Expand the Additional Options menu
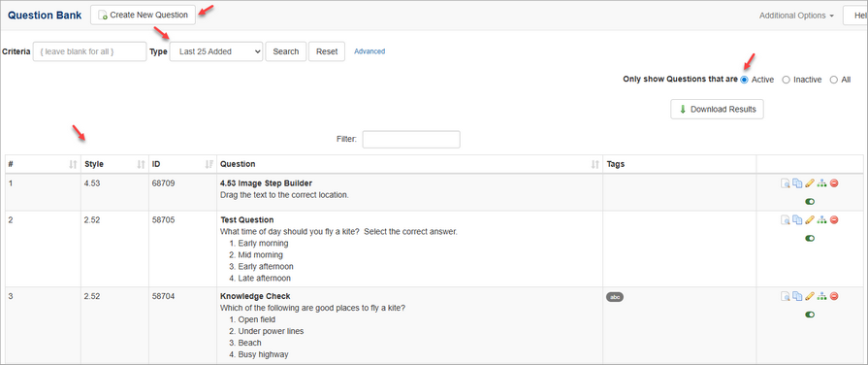868x365 pixels. tap(796, 16)
